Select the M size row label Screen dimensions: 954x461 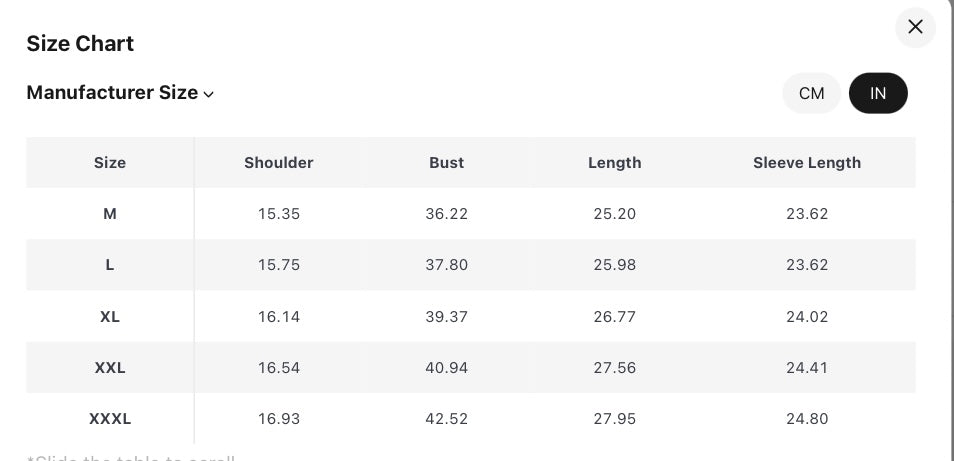coord(110,213)
